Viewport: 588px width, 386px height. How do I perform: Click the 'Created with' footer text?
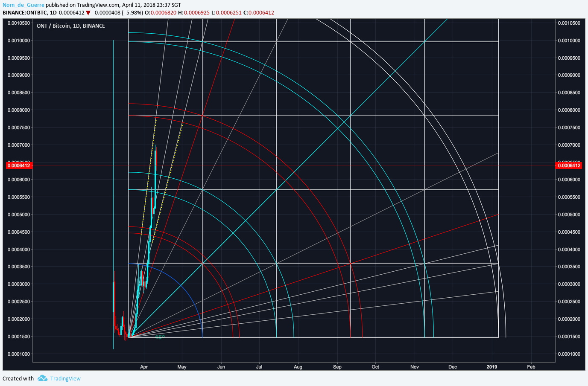(x=18, y=378)
